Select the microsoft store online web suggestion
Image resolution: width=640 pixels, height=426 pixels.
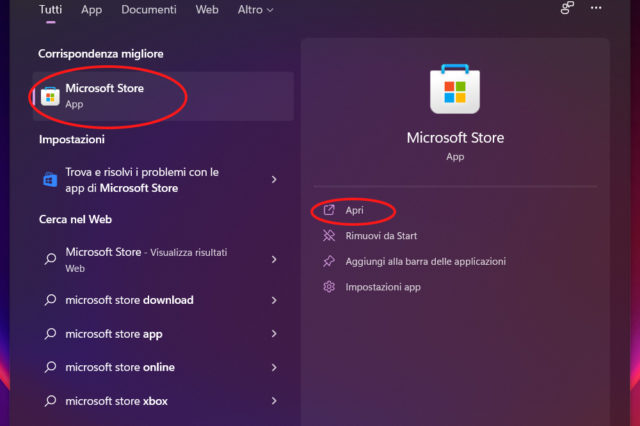click(x=121, y=367)
